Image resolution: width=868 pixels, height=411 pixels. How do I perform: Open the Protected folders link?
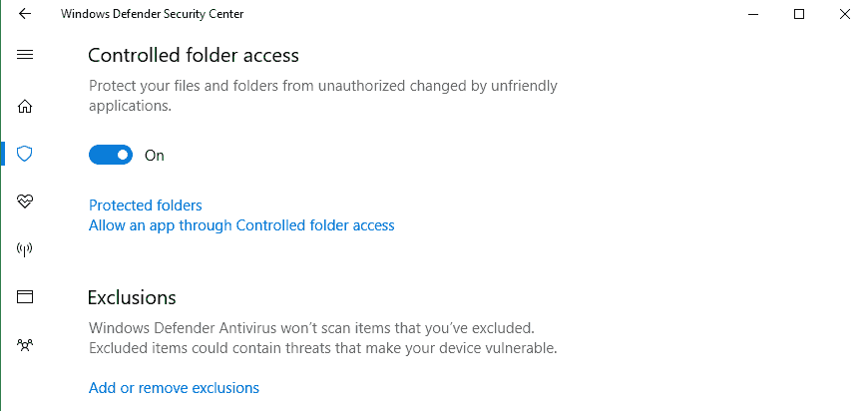(146, 205)
